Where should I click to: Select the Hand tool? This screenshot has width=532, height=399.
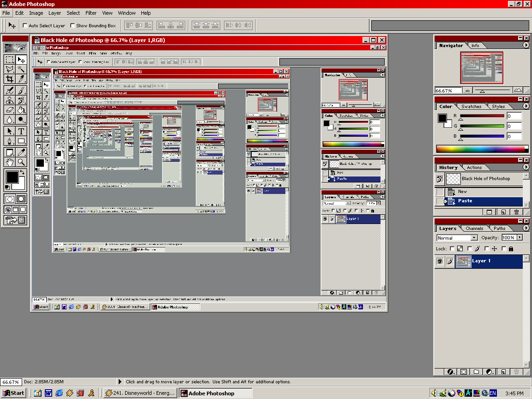point(10,162)
